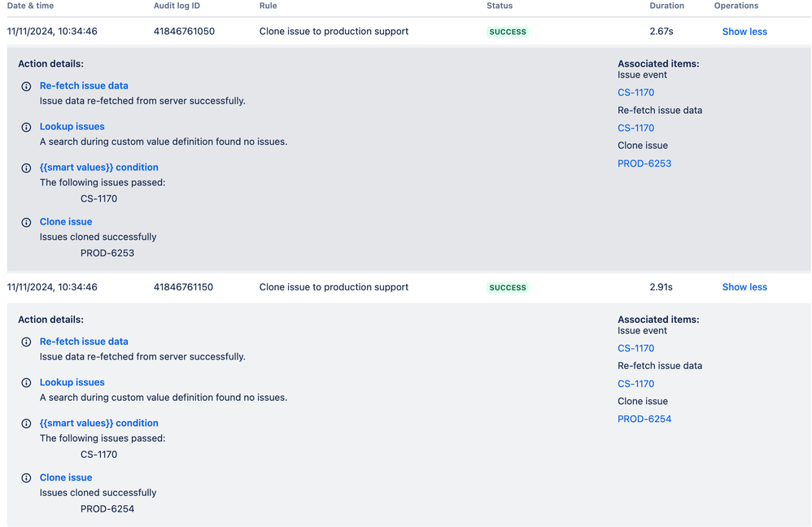Open first CS-1170 link under Issue event
812x527 pixels.
click(635, 93)
